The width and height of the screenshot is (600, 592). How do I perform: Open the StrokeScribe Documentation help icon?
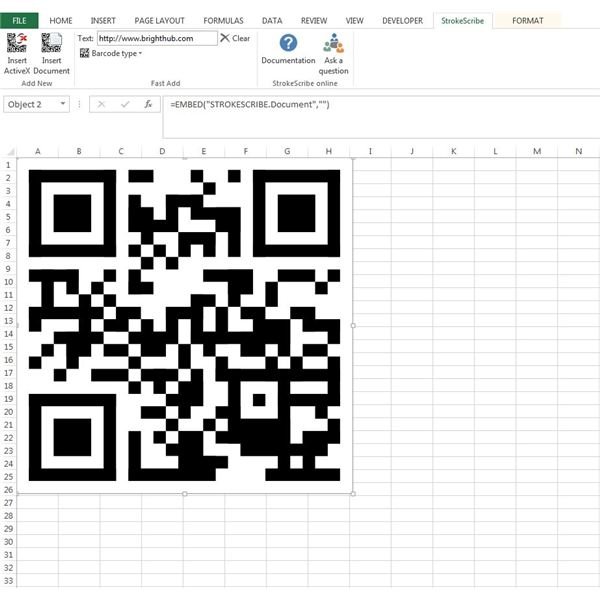288,42
